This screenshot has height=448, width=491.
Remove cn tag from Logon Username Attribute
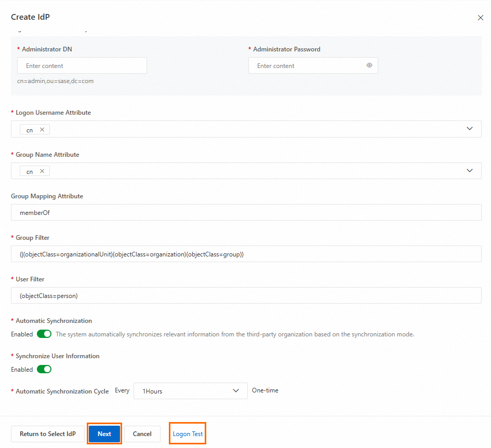click(42, 129)
